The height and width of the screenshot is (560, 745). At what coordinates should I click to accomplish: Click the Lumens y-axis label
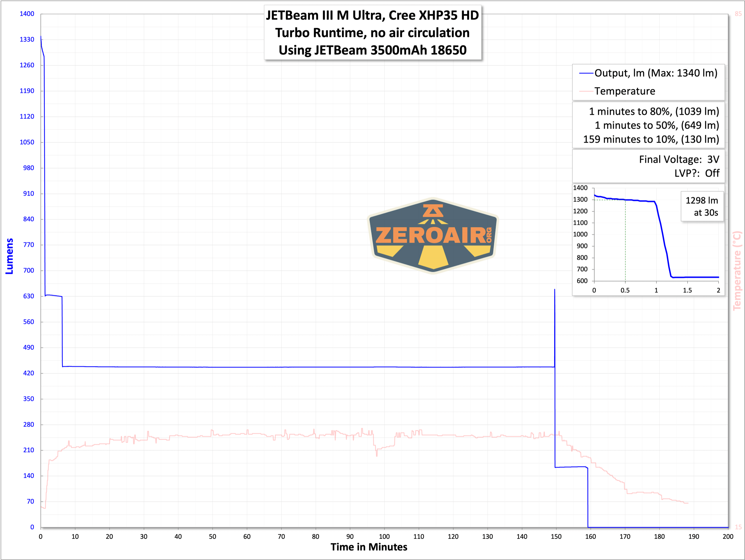9,256
